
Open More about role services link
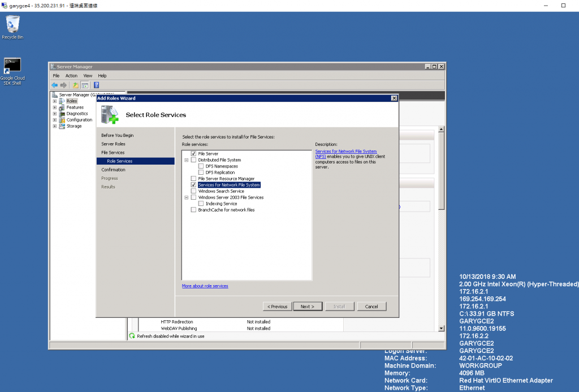(205, 286)
